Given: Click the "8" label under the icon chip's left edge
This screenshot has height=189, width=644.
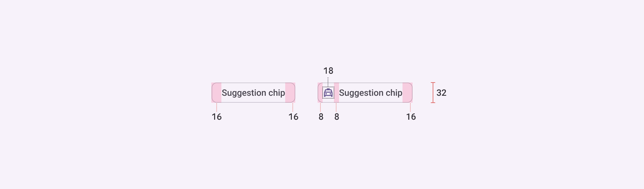Looking at the screenshot, I should [x=321, y=117].
